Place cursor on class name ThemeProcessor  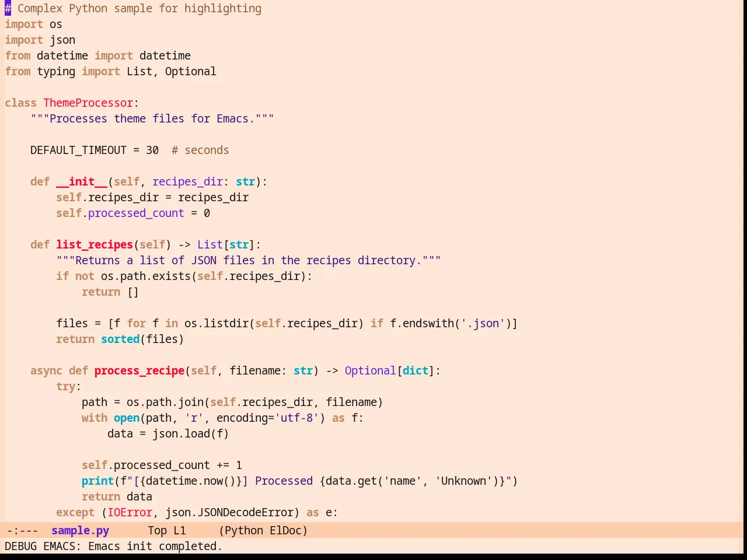click(88, 103)
